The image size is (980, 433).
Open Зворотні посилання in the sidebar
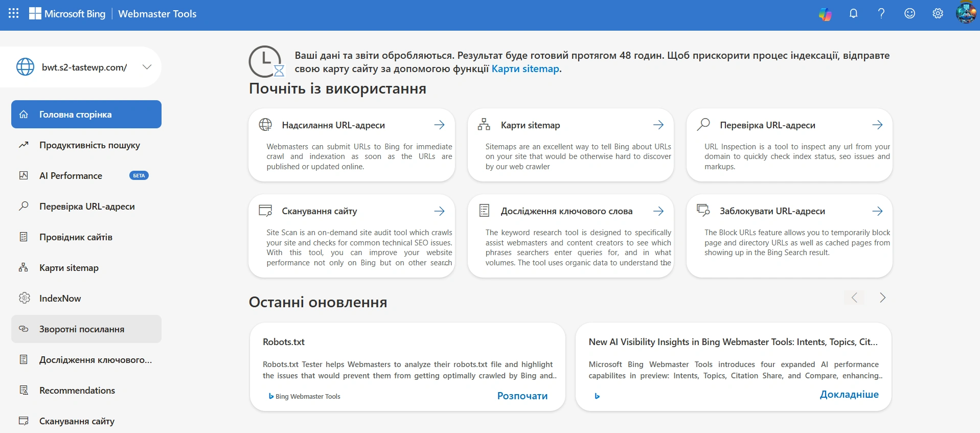click(x=86, y=329)
